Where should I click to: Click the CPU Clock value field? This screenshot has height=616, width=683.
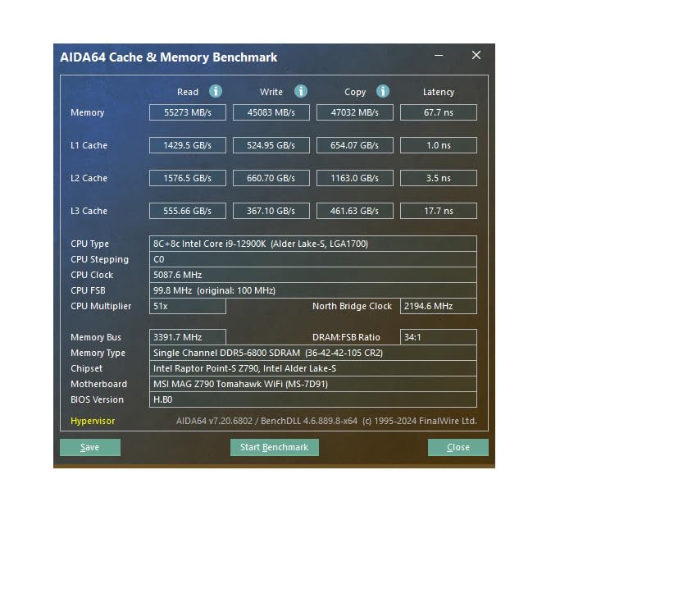(x=312, y=275)
